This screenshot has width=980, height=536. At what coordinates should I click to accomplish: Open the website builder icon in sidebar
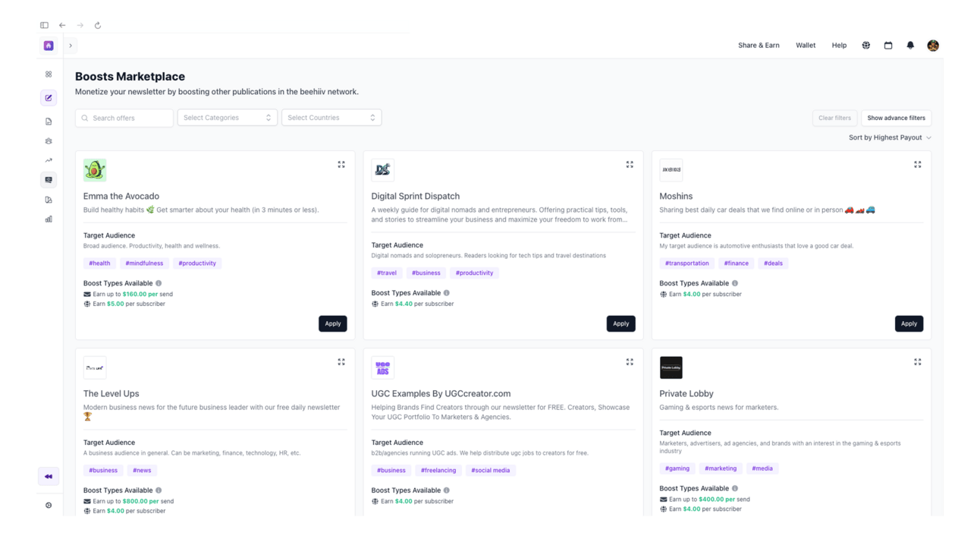(49, 200)
